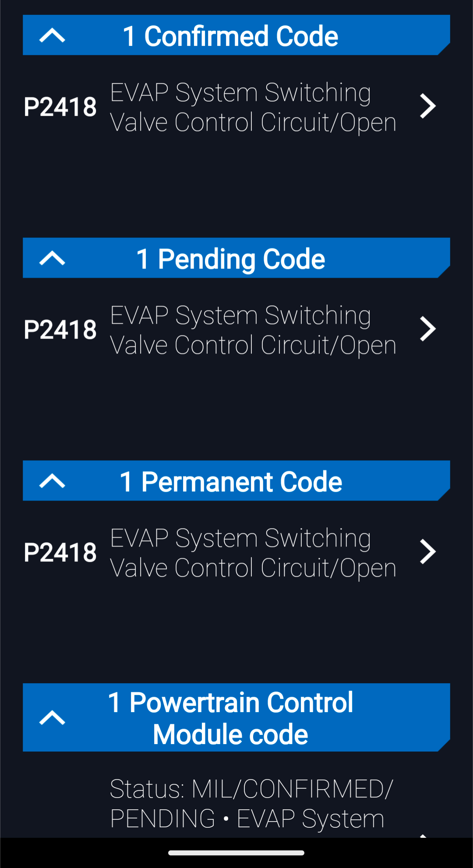Tap the right arrow beside EVAP pending entry
This screenshot has width=473, height=868.
click(x=427, y=329)
